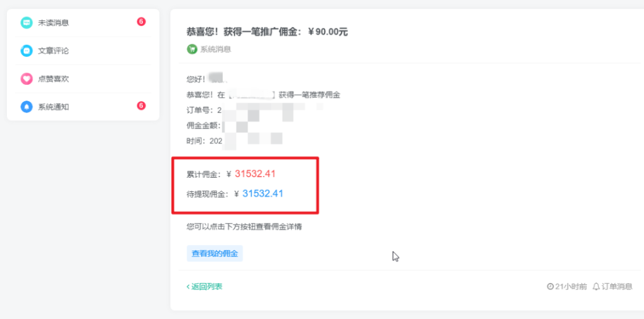644x319 pixels.
Task: Open the 点赞喜欢 likes item
Action: coord(83,79)
